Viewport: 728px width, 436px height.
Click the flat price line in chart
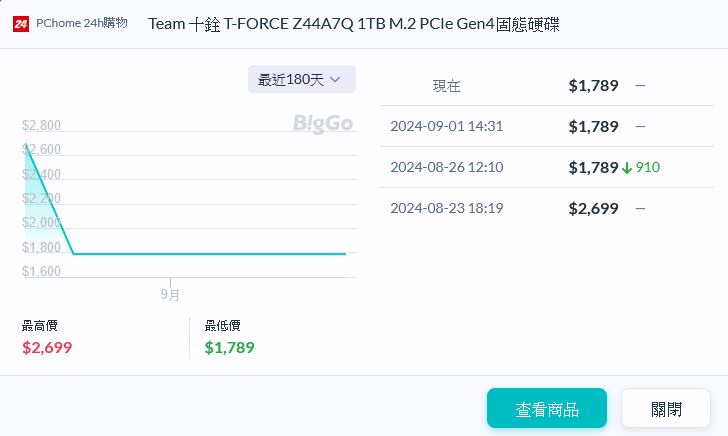point(210,254)
